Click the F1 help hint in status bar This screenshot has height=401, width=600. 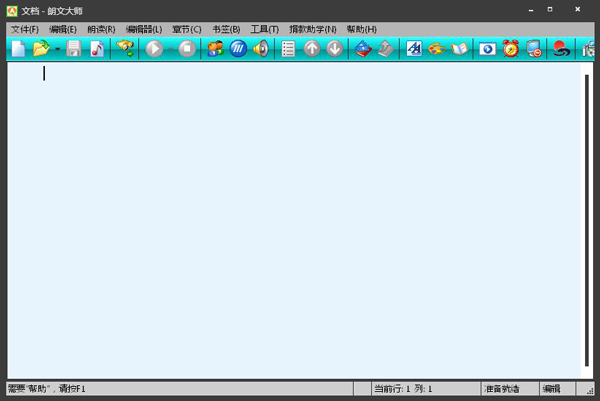click(x=47, y=389)
